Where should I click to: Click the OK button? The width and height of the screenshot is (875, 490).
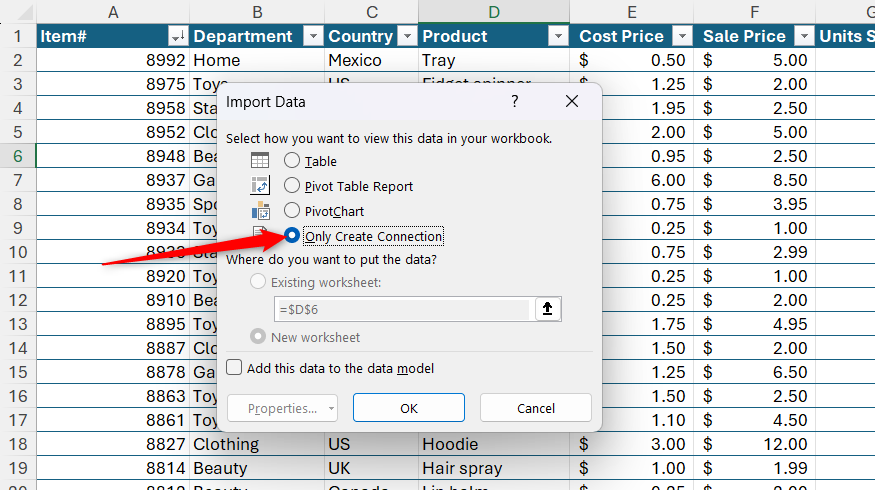[408, 408]
